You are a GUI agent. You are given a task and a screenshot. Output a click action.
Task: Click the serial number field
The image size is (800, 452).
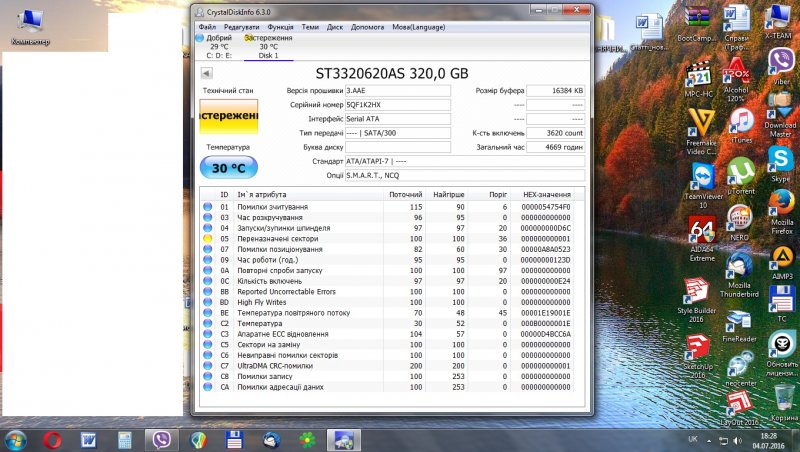[x=397, y=104]
